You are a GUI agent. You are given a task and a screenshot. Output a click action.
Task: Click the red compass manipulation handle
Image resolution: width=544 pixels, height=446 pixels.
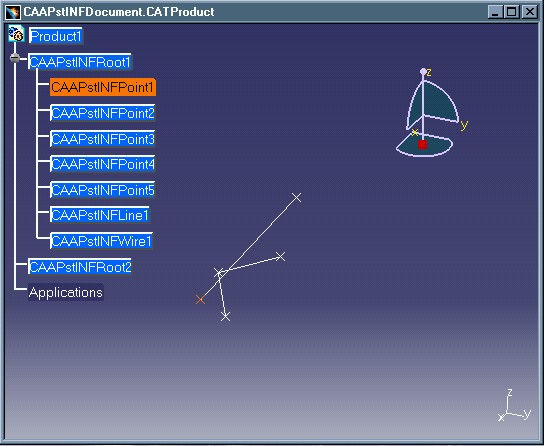pos(422,145)
